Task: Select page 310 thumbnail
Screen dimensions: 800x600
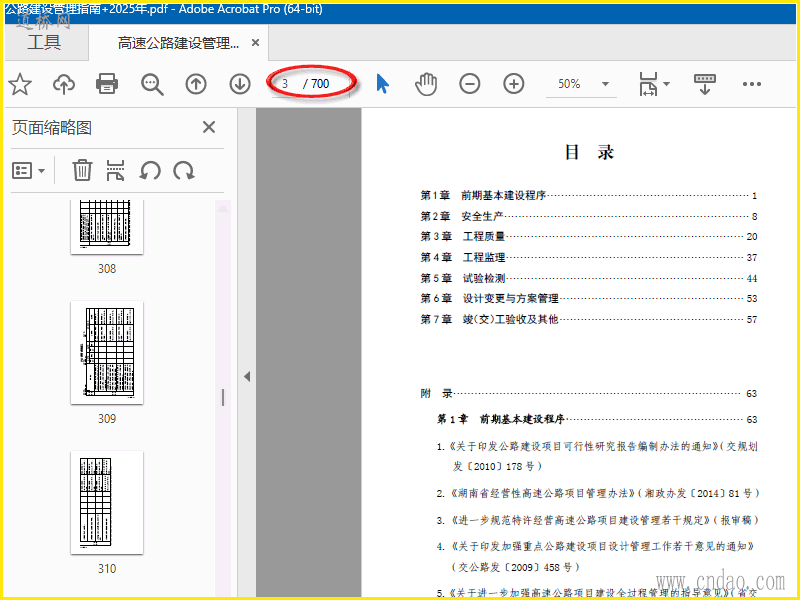Action: pos(107,503)
